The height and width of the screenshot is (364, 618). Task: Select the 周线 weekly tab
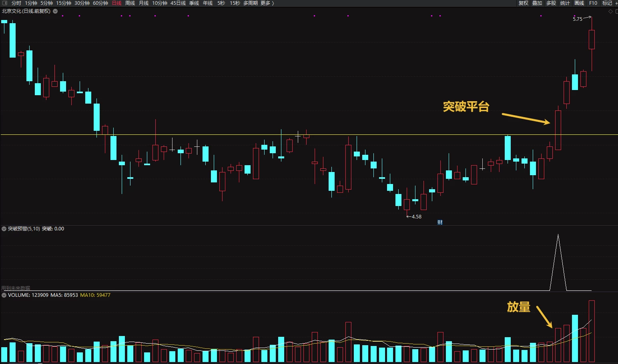[130, 3]
